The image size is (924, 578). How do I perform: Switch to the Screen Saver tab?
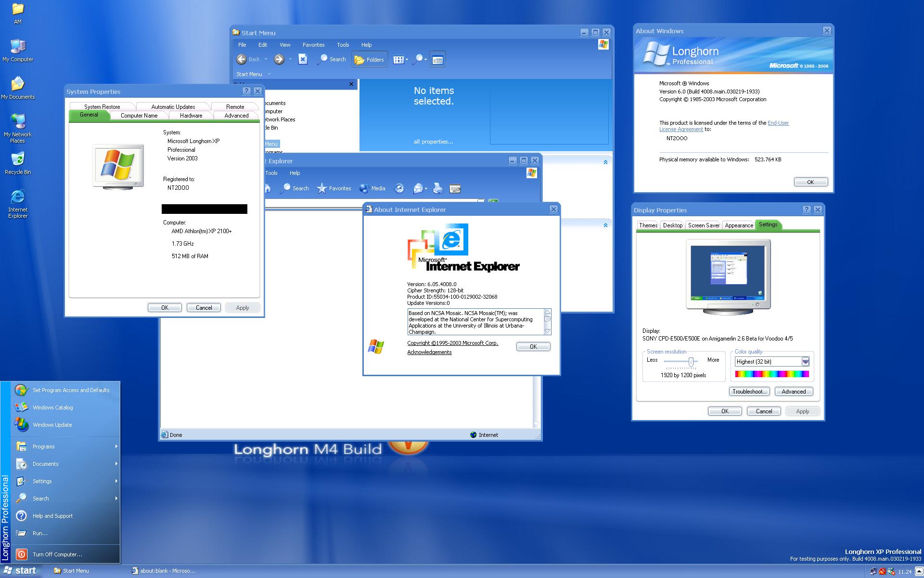click(x=703, y=225)
